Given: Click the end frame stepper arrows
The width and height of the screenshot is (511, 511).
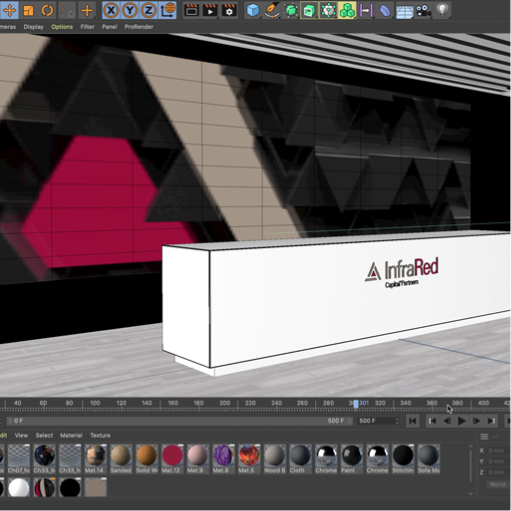Looking at the screenshot, I should coord(397,421).
